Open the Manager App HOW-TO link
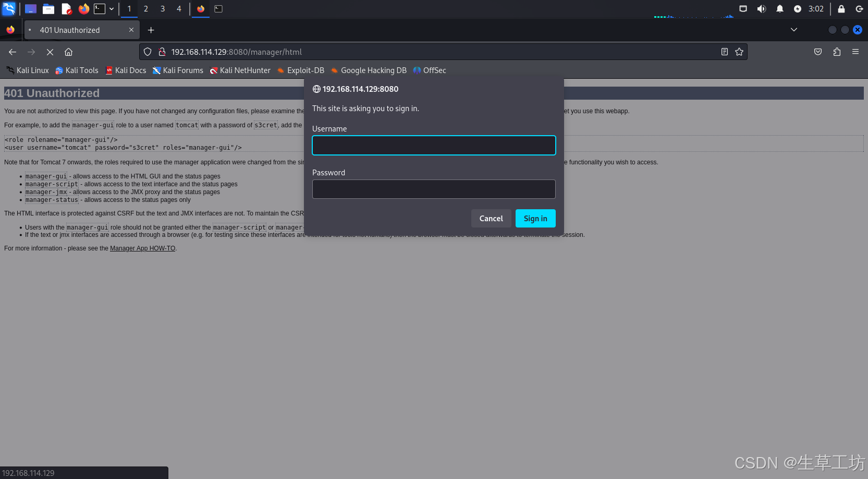The height and width of the screenshot is (479, 868). point(142,248)
